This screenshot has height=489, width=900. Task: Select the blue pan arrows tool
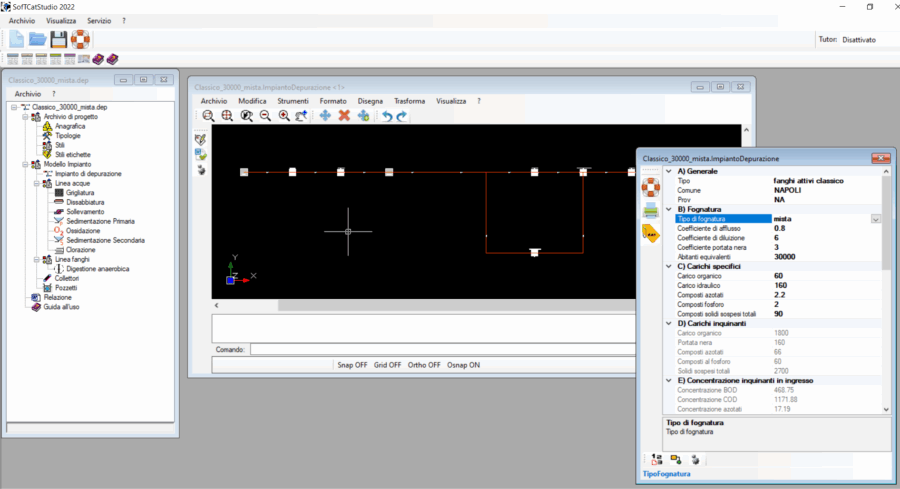(x=325, y=116)
